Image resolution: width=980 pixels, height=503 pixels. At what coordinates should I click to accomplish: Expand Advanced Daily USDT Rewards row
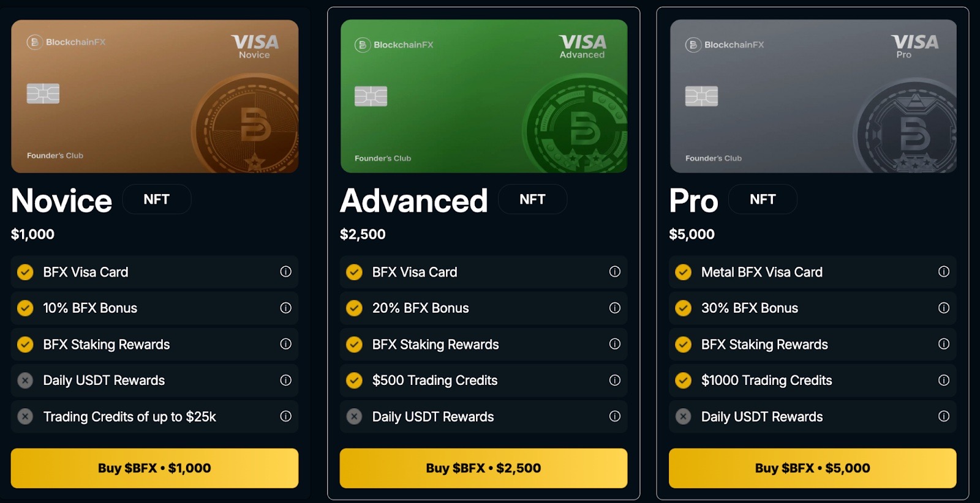pos(483,417)
